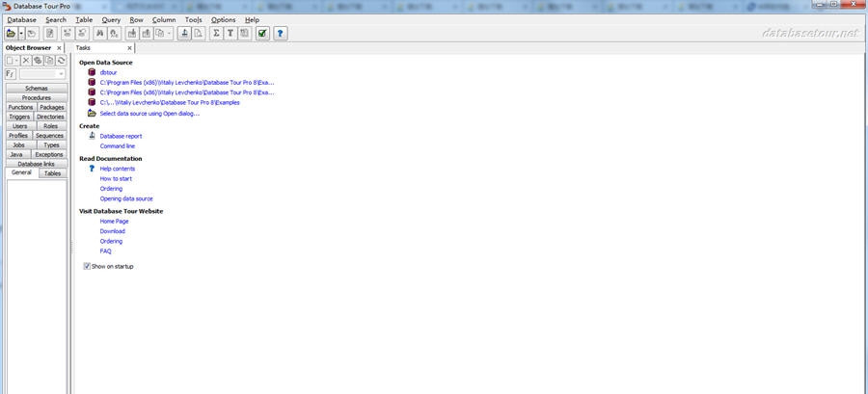Click the Sigma totals toolbar icon
Viewport: 868px width, 394px height.
coord(216,33)
